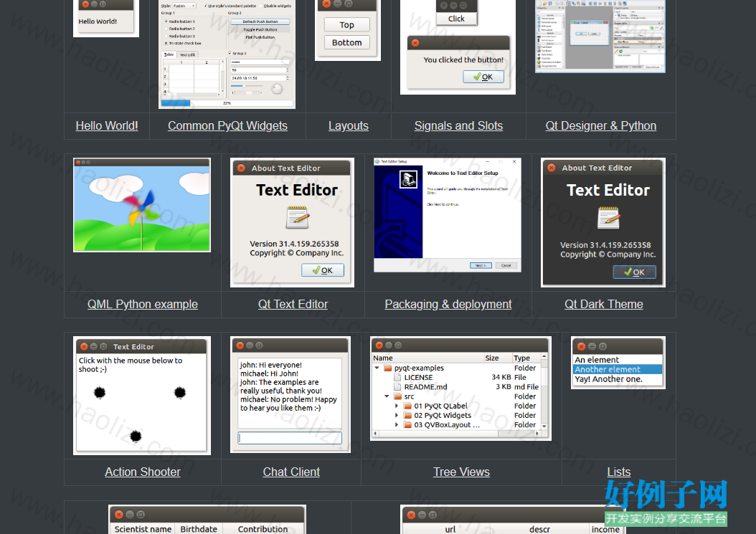Click OK in the dark About Text Editor dialog
Image resolution: width=756 pixels, height=534 pixels.
[635, 272]
